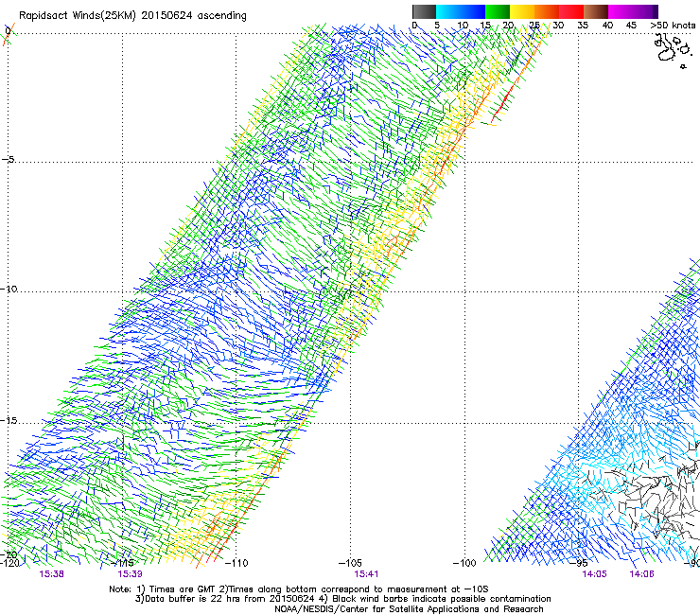Click the note 'Times are GMT' line
700x615 pixels.
[x=299, y=589]
